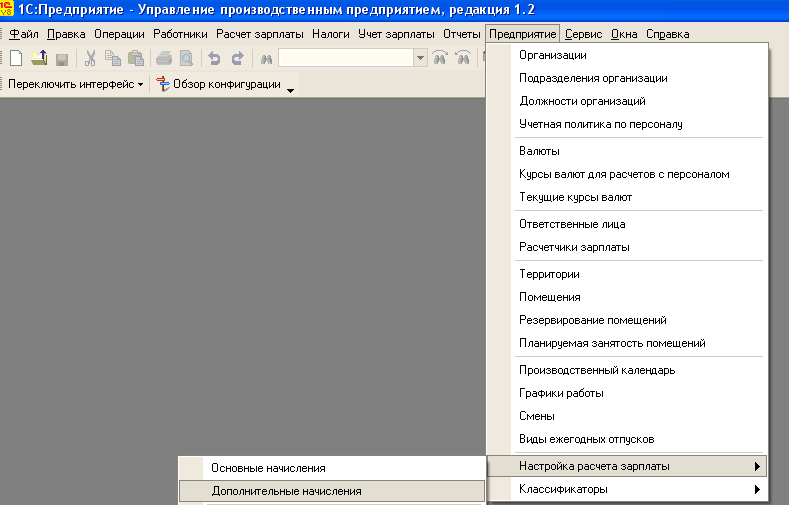Click the signpost icon of Обзор конфигурации
Screen dimensions: 789x505
(x=163, y=83)
